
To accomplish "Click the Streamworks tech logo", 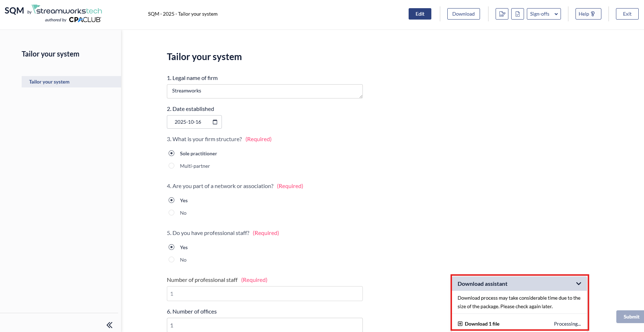I will (x=67, y=10).
